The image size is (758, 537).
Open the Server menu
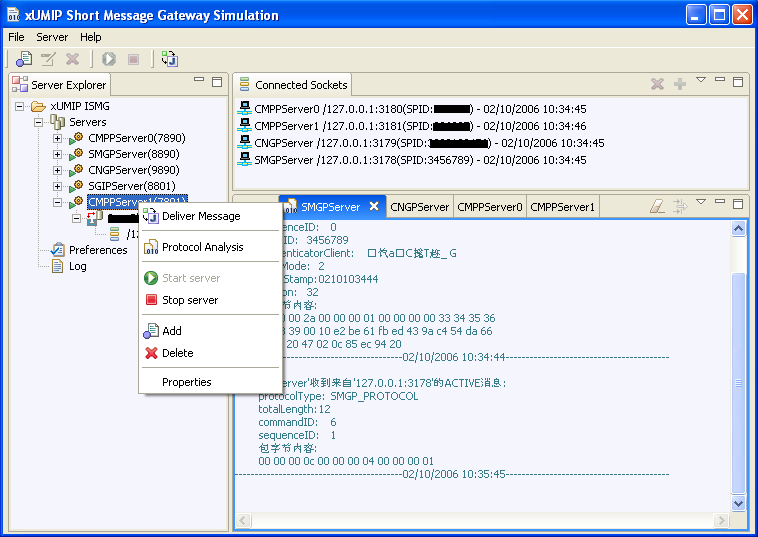pos(52,37)
